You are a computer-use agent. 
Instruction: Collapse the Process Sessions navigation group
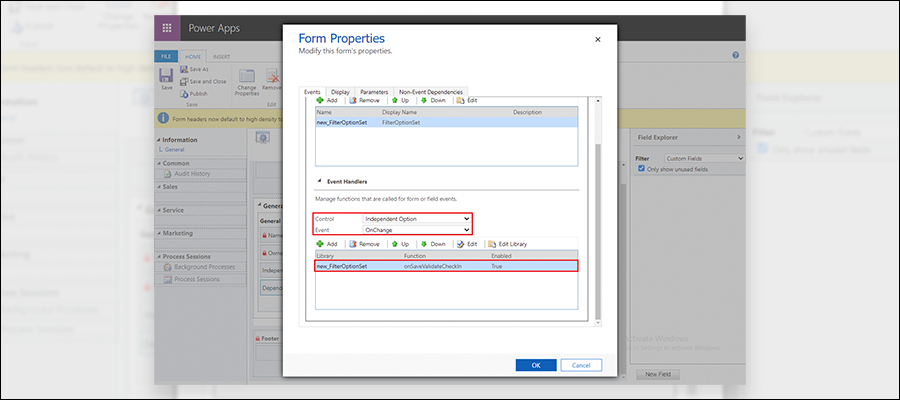[159, 257]
